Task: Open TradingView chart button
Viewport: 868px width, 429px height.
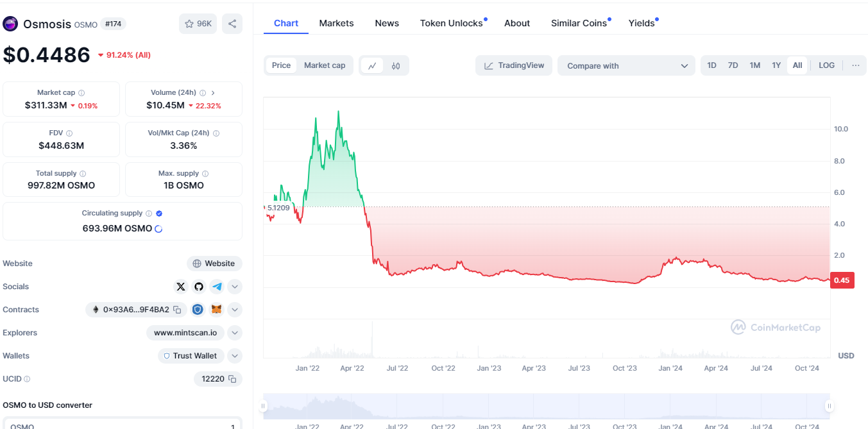Action: (513, 65)
